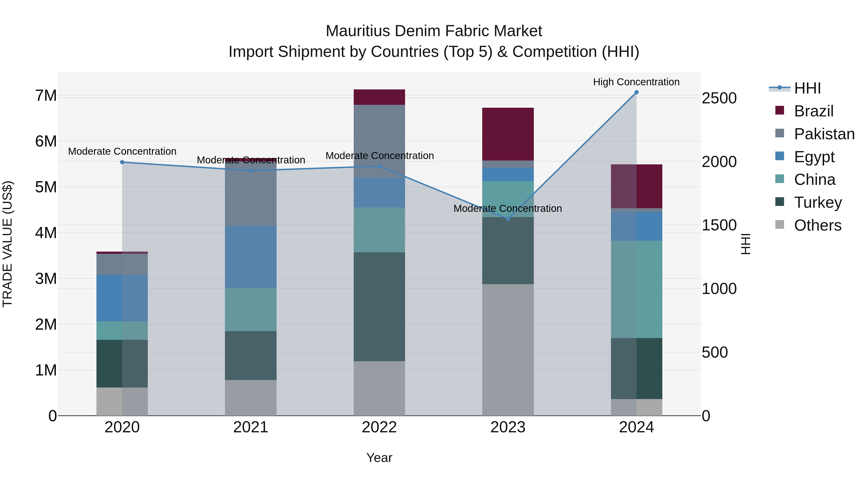This screenshot has width=868, height=488.
Task: Click the Turkey dark green legend swatch
Action: click(780, 202)
